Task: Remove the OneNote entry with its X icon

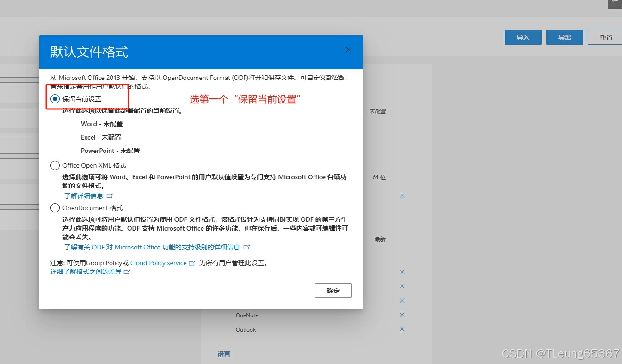Action: (402, 315)
